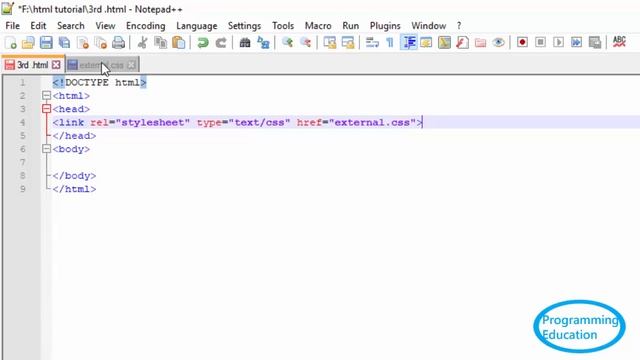The image size is (640, 360).
Task: Click line number 1 in margin
Action: [x=23, y=83]
